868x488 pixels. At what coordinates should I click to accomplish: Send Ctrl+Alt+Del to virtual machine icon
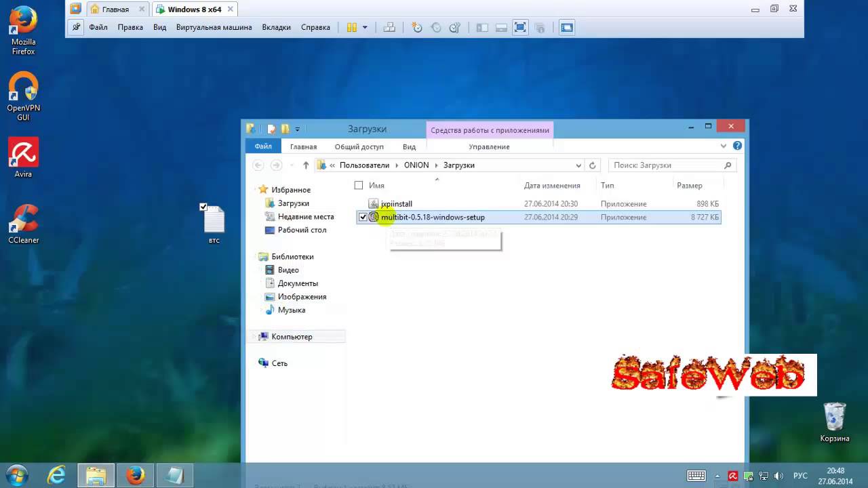pyautogui.click(x=389, y=27)
